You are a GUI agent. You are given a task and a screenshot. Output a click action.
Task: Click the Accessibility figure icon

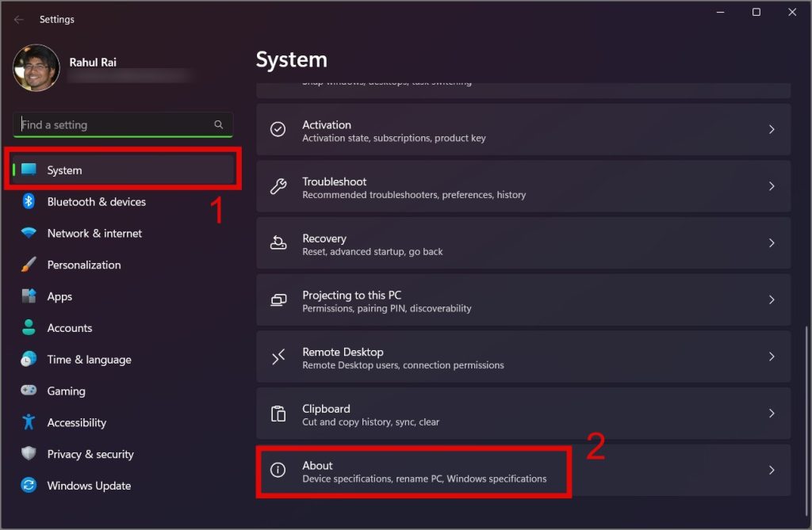click(29, 422)
